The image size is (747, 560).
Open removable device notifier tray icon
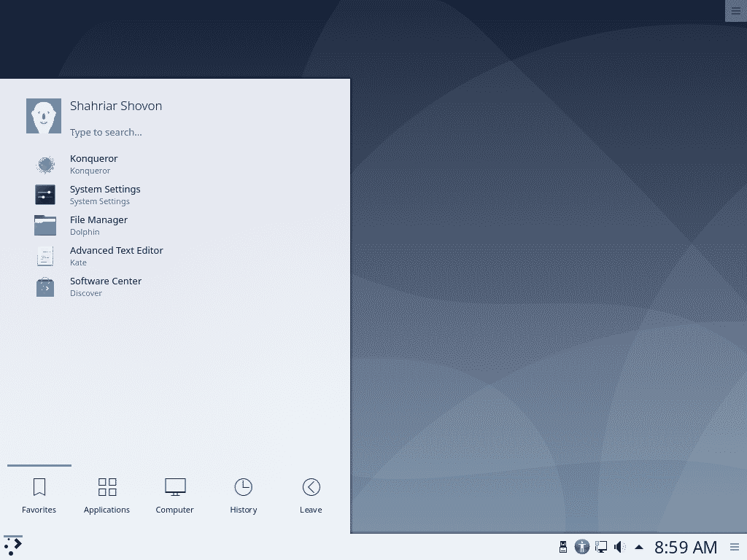pyautogui.click(x=563, y=547)
